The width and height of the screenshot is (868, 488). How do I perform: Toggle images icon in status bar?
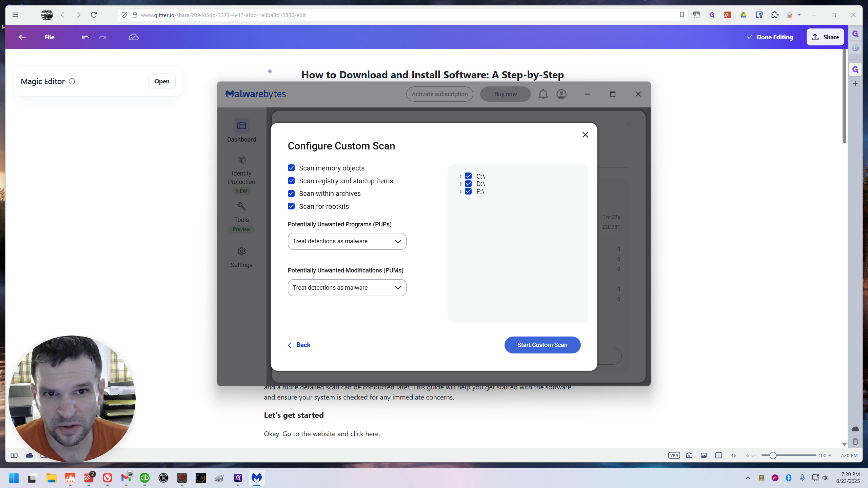click(704, 455)
